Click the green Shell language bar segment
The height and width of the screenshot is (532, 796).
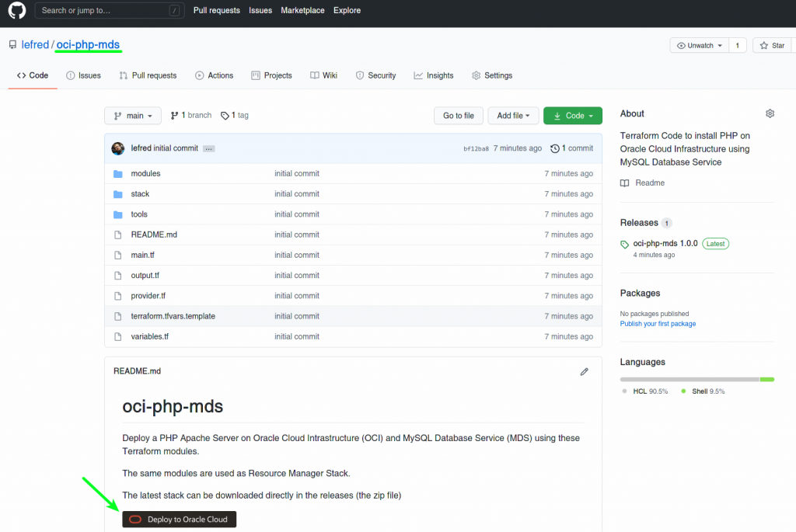click(x=767, y=379)
